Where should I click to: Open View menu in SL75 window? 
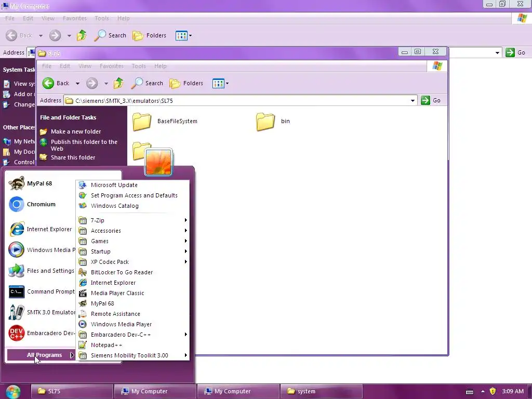(x=85, y=66)
